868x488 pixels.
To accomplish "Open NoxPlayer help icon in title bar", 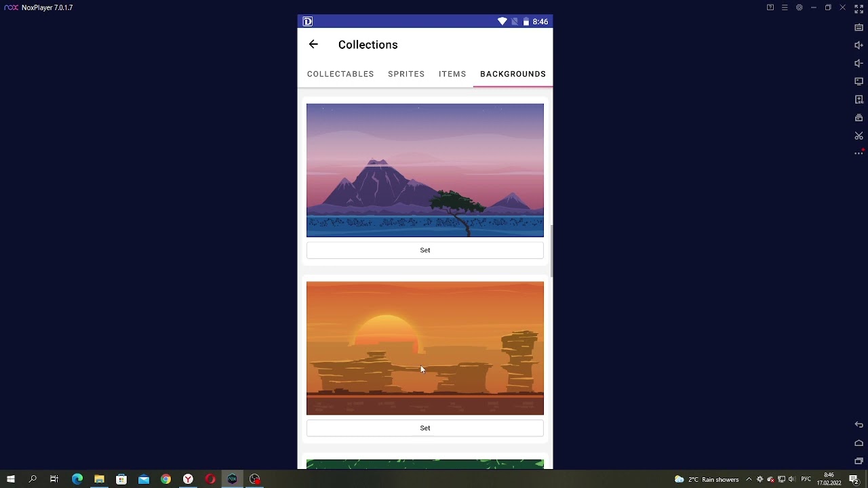I will (x=770, y=7).
